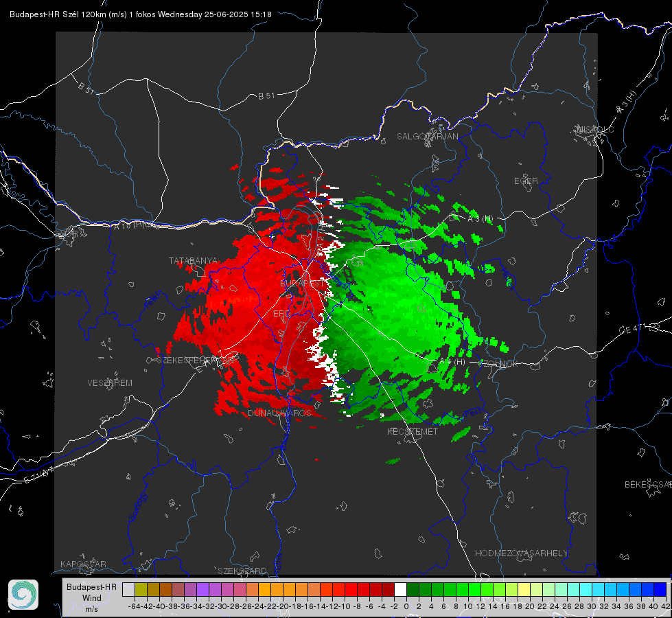Pick the yellow swatch between 18 and 20

[x=524, y=589]
